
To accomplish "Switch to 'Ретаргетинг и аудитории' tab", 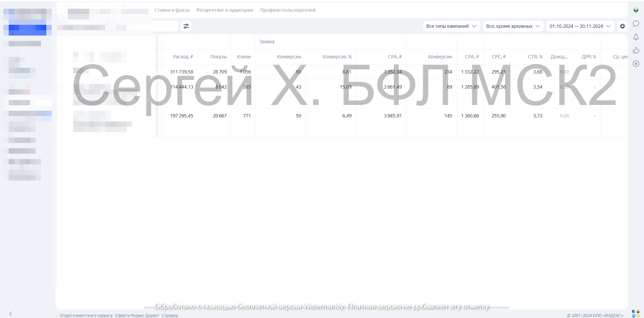I will click(225, 10).
